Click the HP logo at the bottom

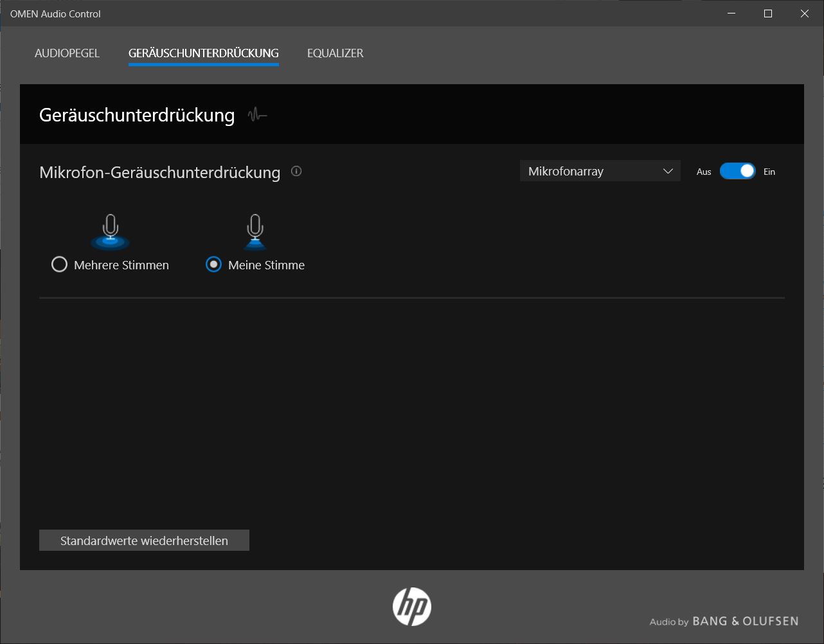[x=411, y=607]
